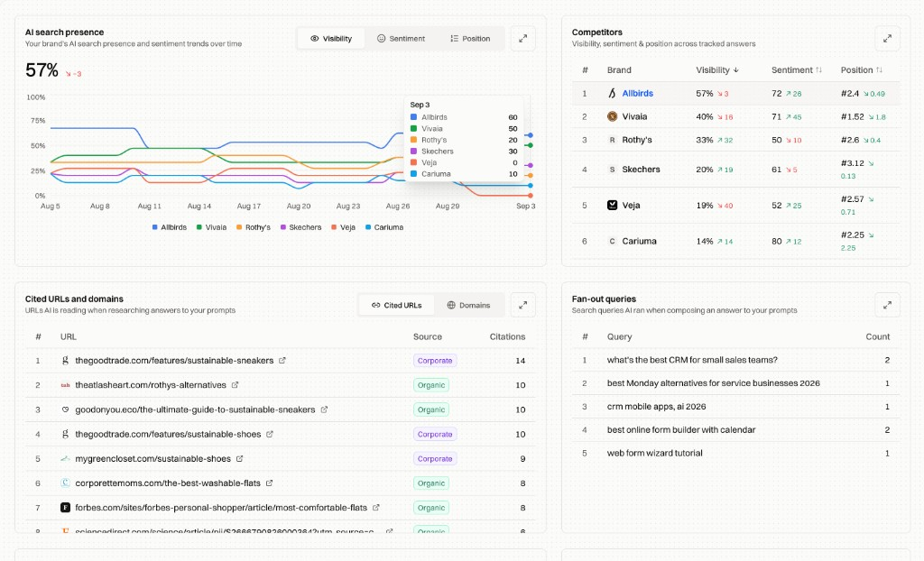This screenshot has width=924, height=561.
Task: Open goodonyou.eco ultimate guide URL
Action: click(195, 409)
